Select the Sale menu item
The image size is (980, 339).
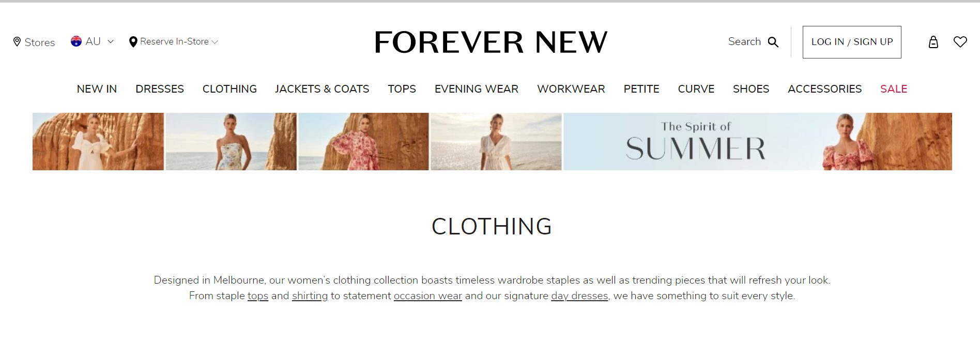(894, 89)
